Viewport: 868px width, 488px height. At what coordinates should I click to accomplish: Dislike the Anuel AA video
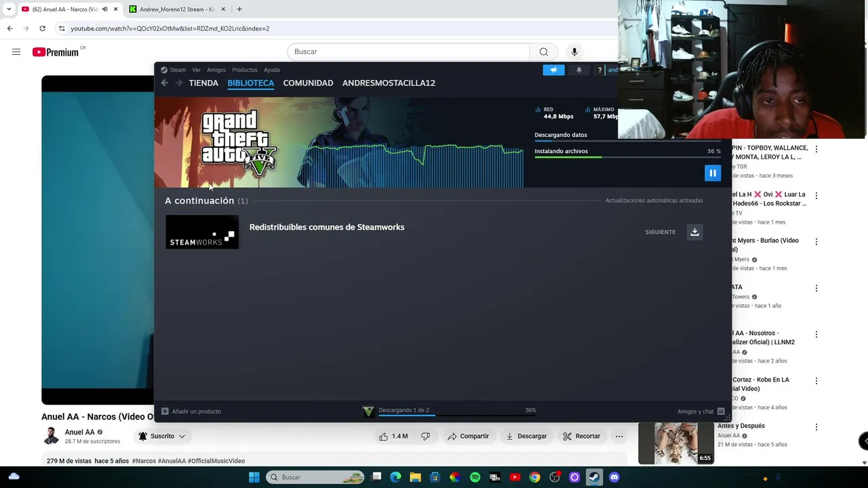pyautogui.click(x=425, y=436)
